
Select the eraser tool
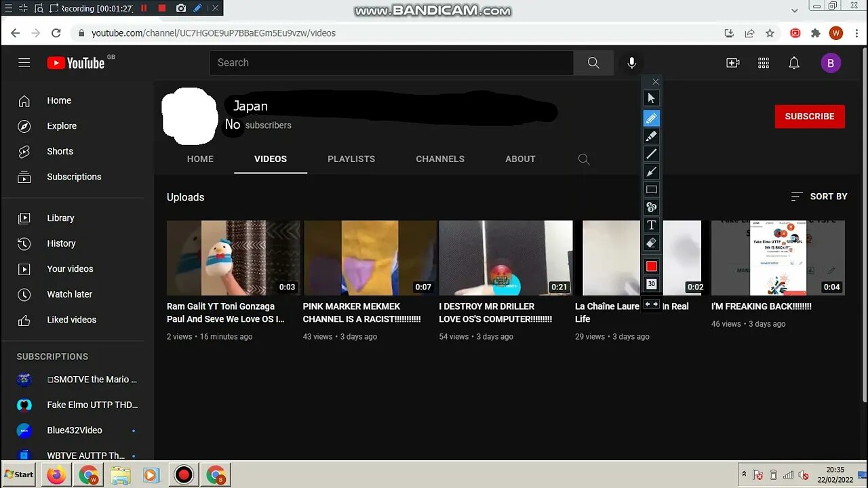pos(651,243)
